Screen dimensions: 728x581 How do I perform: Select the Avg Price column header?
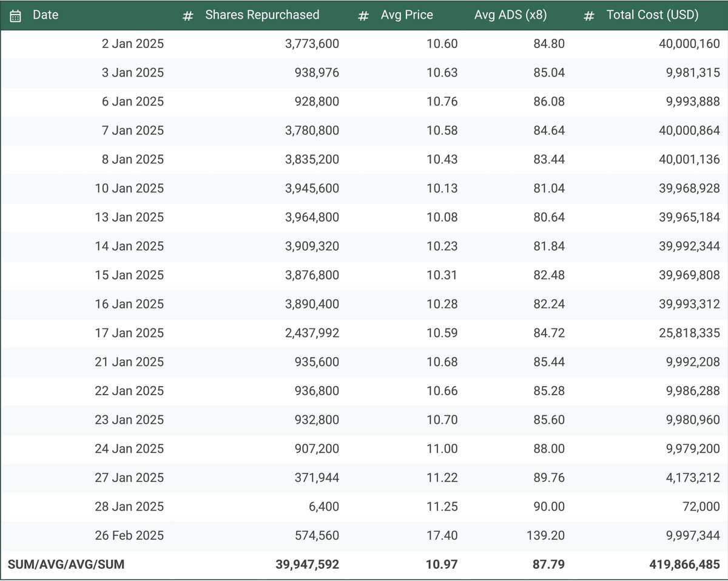tap(407, 15)
